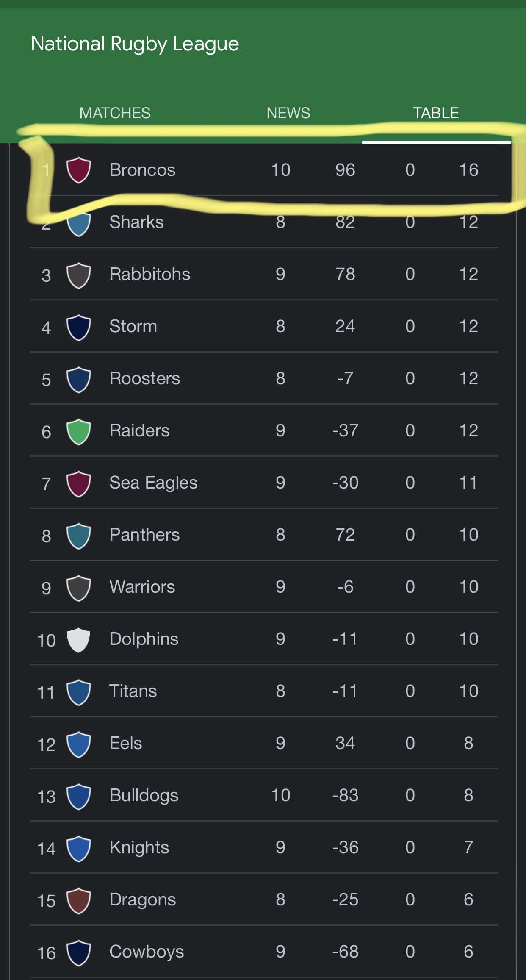Select the Roosters team row name
Image resolution: width=526 pixels, height=980 pixels.
tap(145, 378)
